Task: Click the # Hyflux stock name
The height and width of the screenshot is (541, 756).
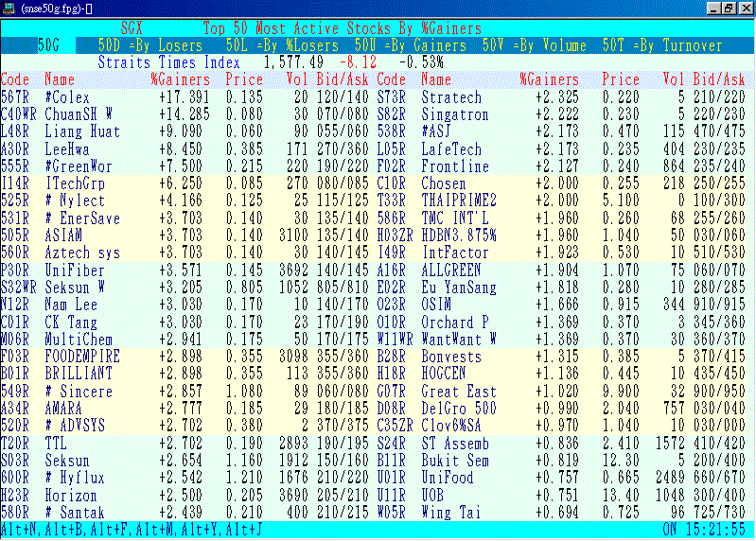Action: (75, 478)
